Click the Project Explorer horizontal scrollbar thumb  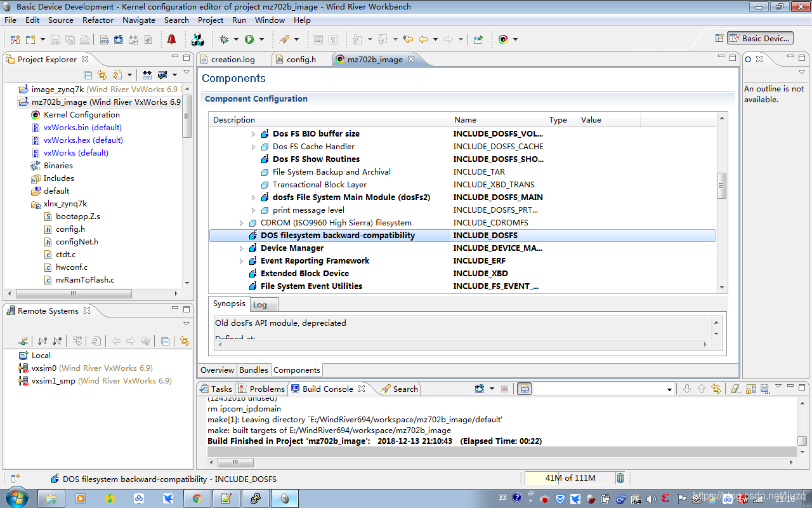point(74,294)
